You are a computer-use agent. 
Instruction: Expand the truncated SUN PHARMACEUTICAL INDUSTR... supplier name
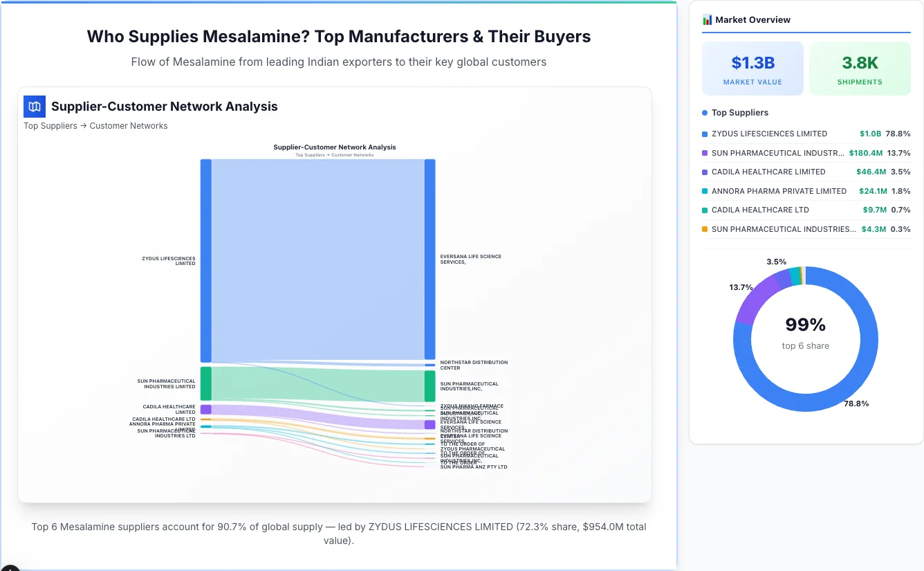[x=776, y=153]
